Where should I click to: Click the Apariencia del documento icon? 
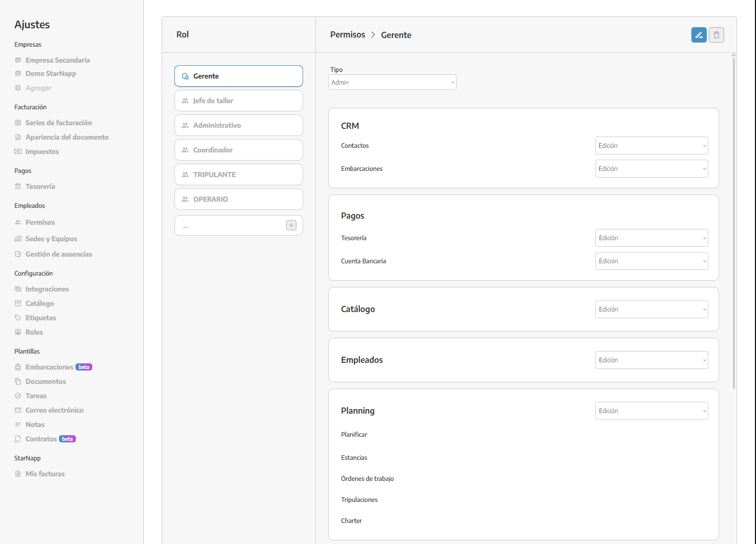pyautogui.click(x=18, y=137)
